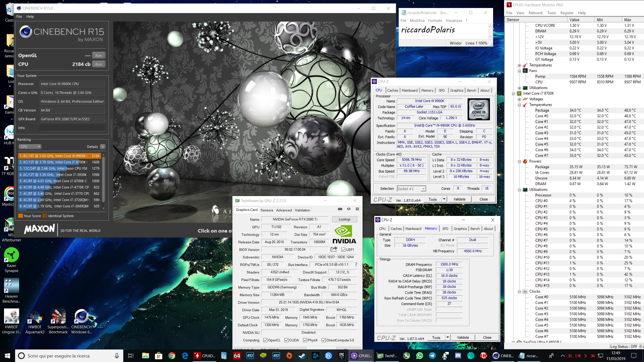Switch to Sensors tab in GPU-Z
This screenshot has height=362, width=644.
pos(267,210)
